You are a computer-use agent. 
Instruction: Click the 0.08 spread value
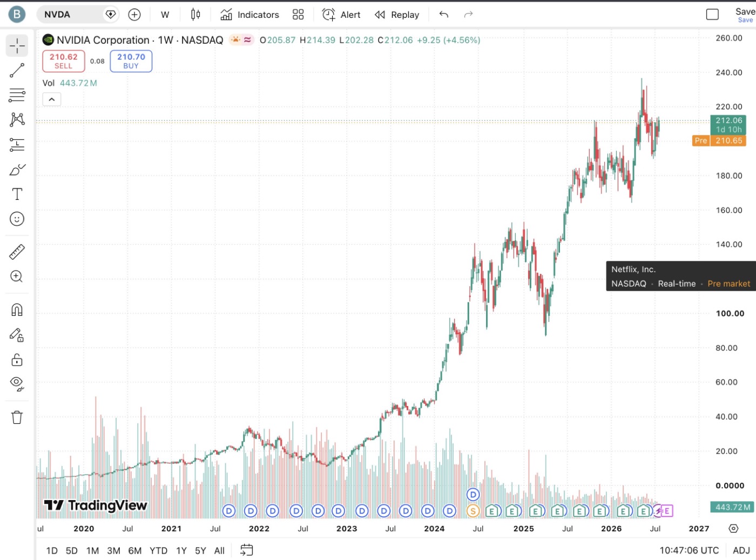(97, 62)
